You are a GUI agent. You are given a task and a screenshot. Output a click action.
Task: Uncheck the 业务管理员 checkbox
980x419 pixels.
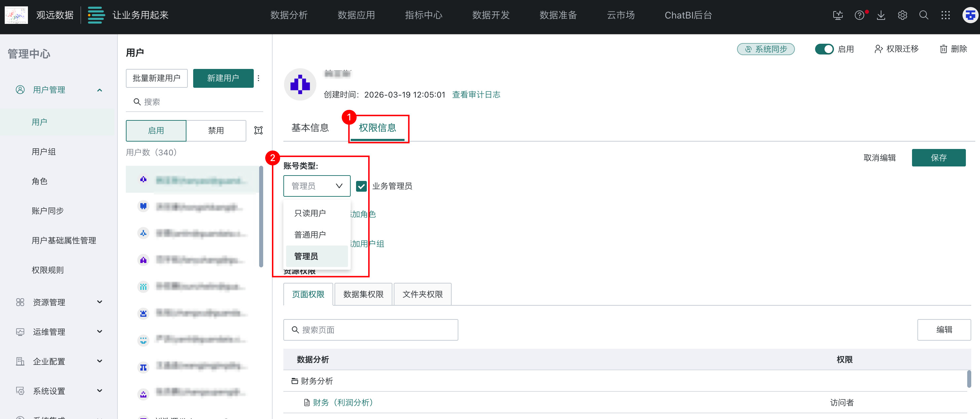click(x=361, y=186)
